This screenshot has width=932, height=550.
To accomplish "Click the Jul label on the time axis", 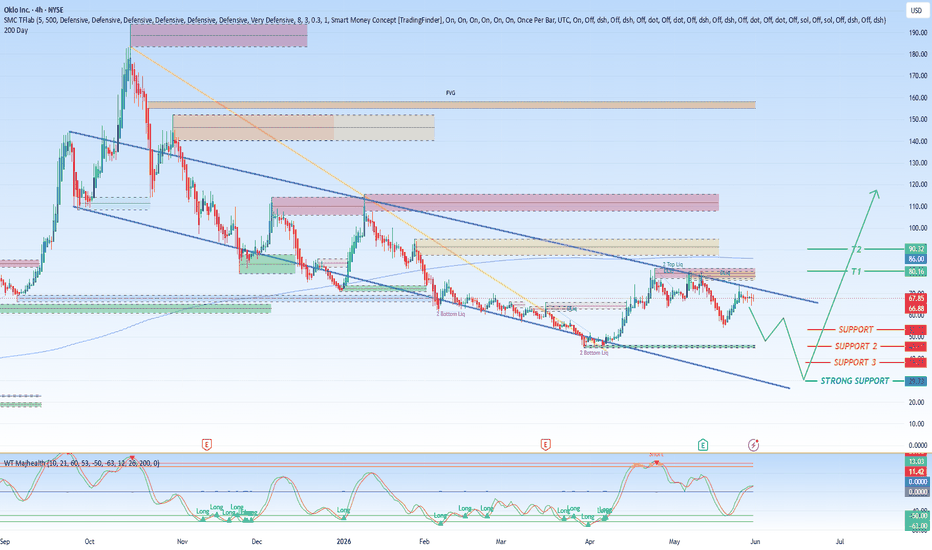I will click(x=840, y=542).
